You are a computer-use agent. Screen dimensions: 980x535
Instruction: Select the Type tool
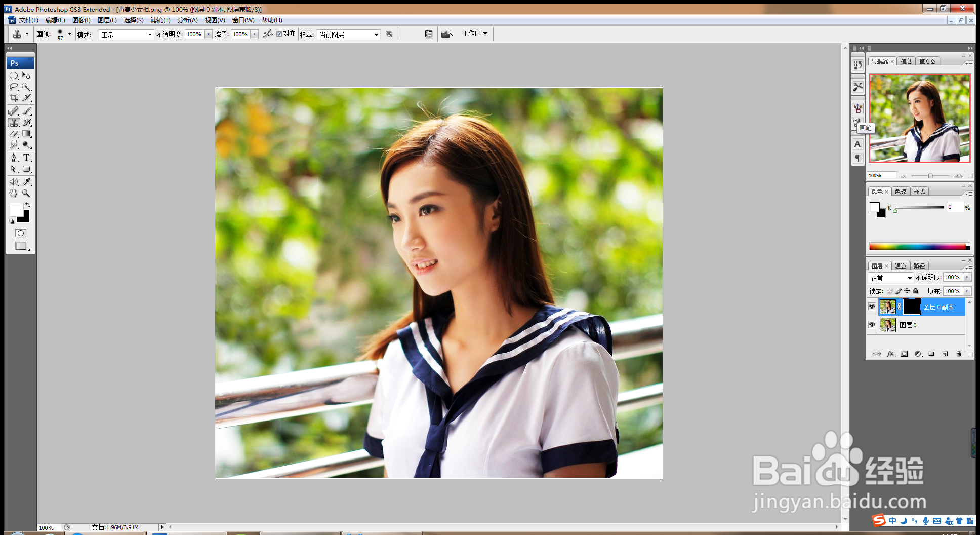[27, 158]
